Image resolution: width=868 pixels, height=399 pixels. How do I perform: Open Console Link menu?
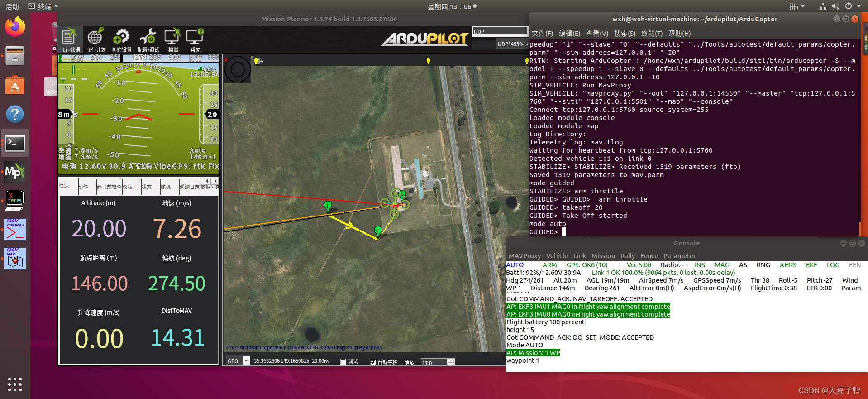[579, 256]
